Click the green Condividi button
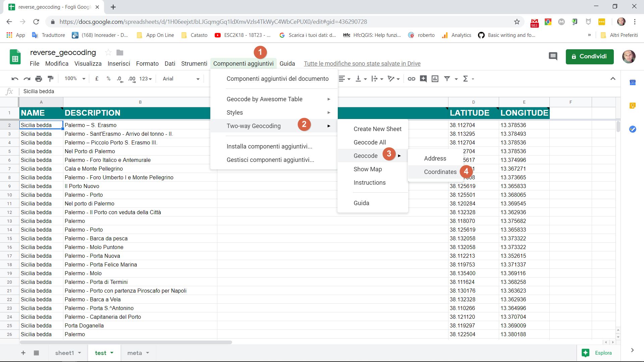Image resolution: width=644 pixels, height=362 pixels. coord(589,57)
